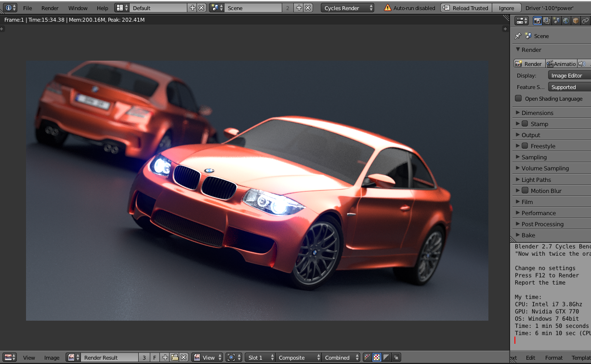Unlink the Render Result image
591x364 pixels.
coord(184,357)
